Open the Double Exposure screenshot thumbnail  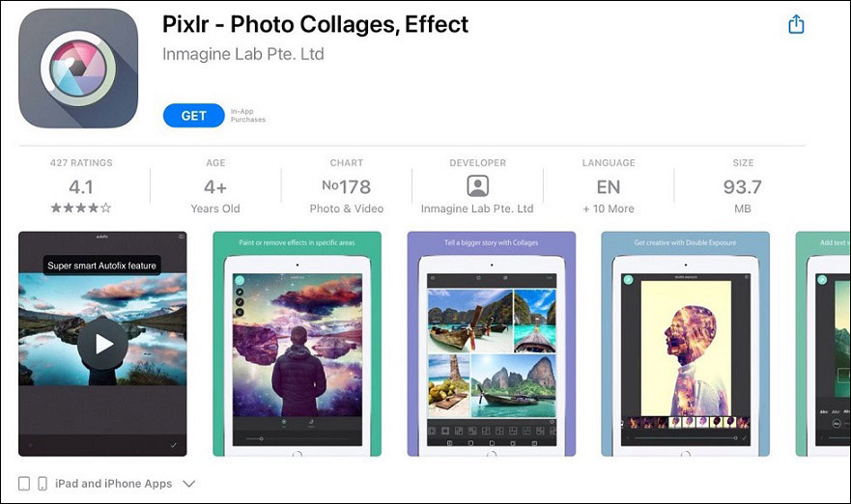tap(686, 344)
